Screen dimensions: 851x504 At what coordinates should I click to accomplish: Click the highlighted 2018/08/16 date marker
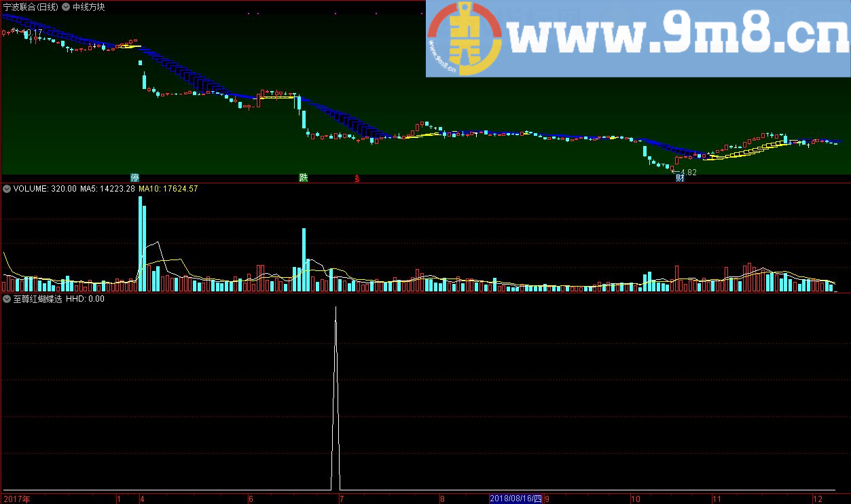click(x=516, y=499)
